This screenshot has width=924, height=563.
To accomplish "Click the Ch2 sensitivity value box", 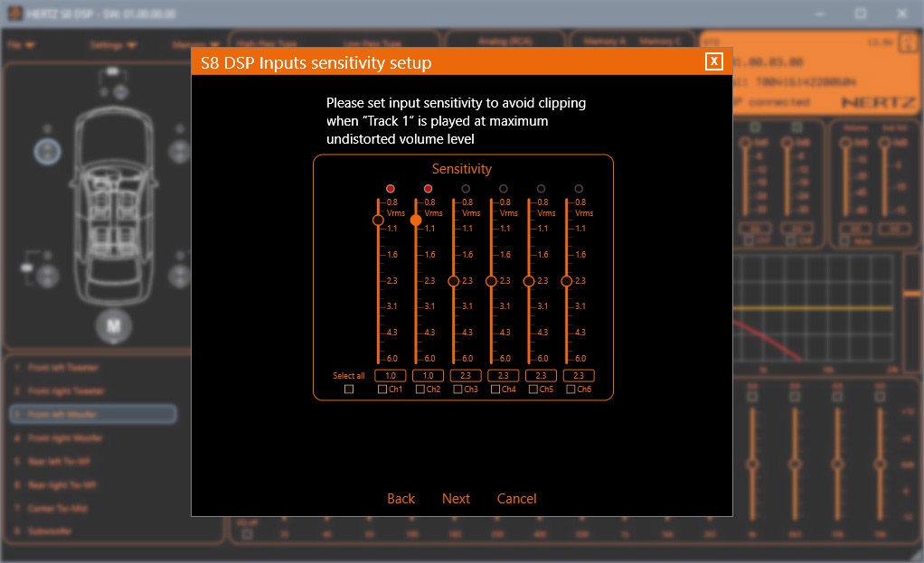I will [428, 375].
